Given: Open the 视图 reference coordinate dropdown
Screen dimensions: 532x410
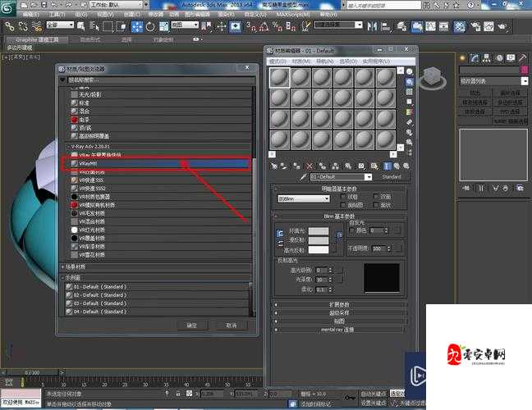Looking at the screenshot, I should coord(185,25).
